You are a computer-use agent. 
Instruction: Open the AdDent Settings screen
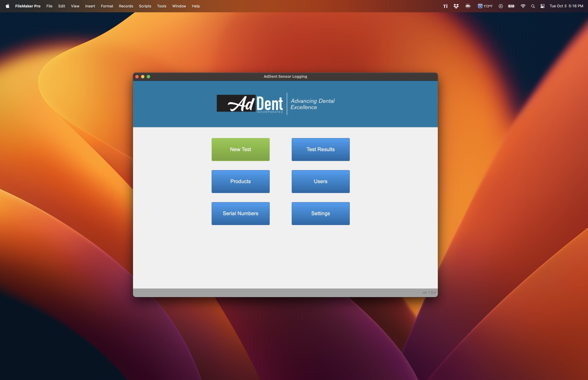320,214
